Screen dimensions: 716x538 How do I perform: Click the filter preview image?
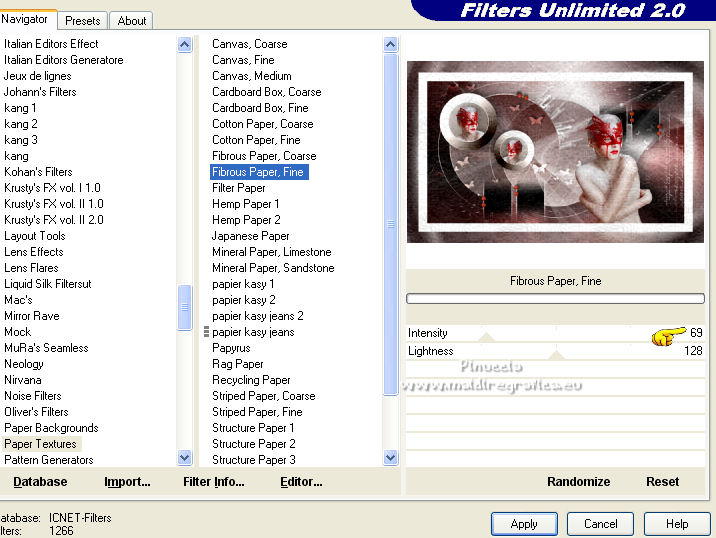tap(555, 152)
